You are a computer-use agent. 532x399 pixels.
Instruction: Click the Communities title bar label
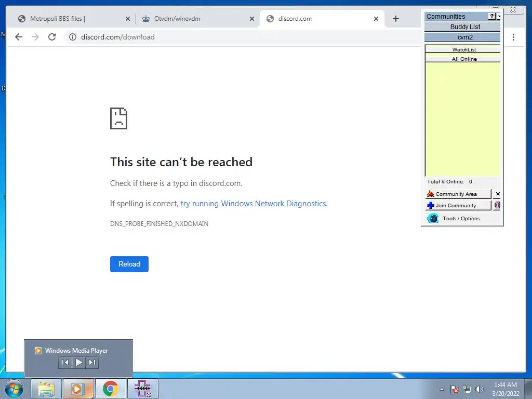point(445,16)
